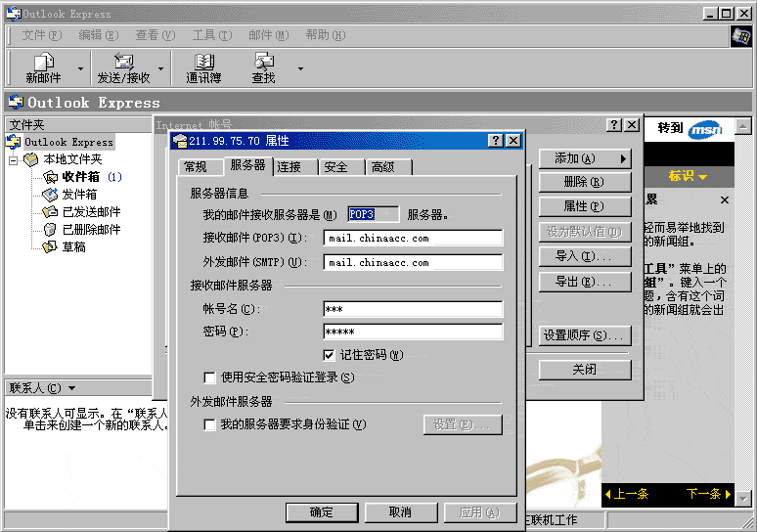This screenshot has width=757, height=532.
Task: Open the dropdown arrow next to 新邮件
Action: [80, 69]
